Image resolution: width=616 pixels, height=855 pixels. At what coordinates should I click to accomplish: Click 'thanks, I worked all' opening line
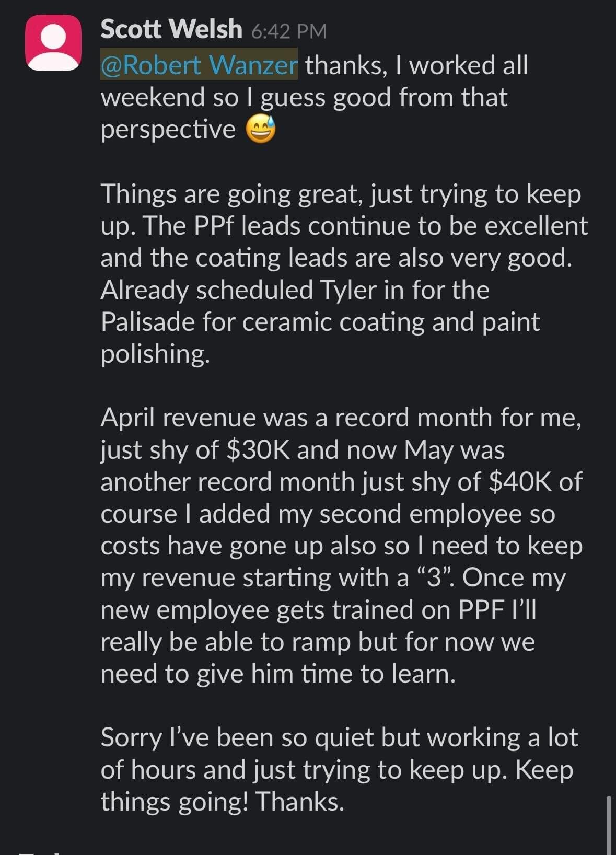coord(416,65)
